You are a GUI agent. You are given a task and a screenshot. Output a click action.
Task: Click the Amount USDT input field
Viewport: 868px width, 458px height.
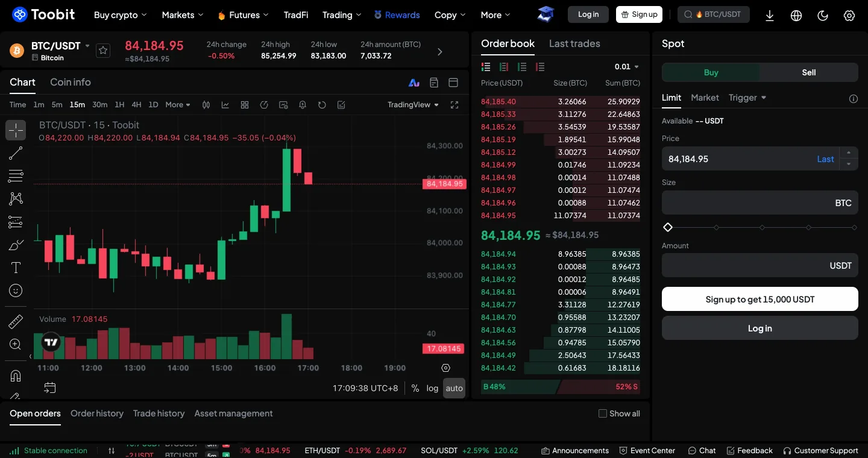[760, 265]
